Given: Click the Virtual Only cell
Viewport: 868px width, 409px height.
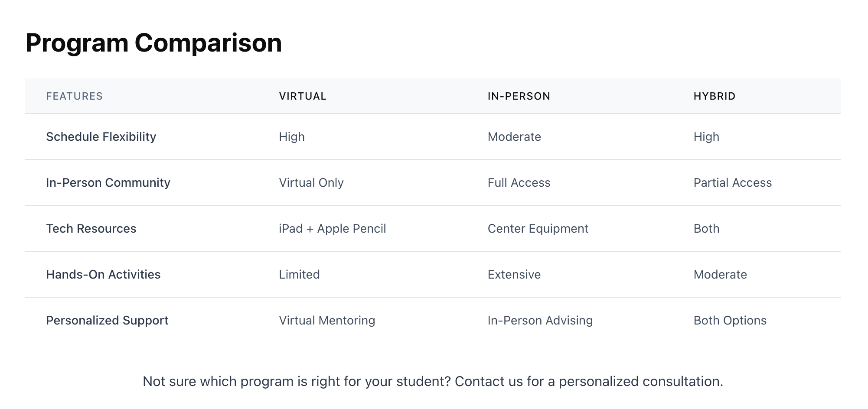Looking at the screenshot, I should click(x=311, y=183).
